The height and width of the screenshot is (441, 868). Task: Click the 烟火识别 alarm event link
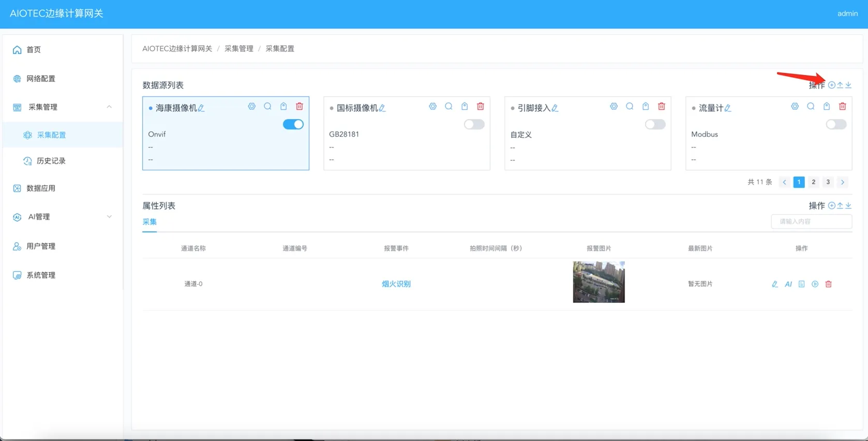click(x=396, y=284)
